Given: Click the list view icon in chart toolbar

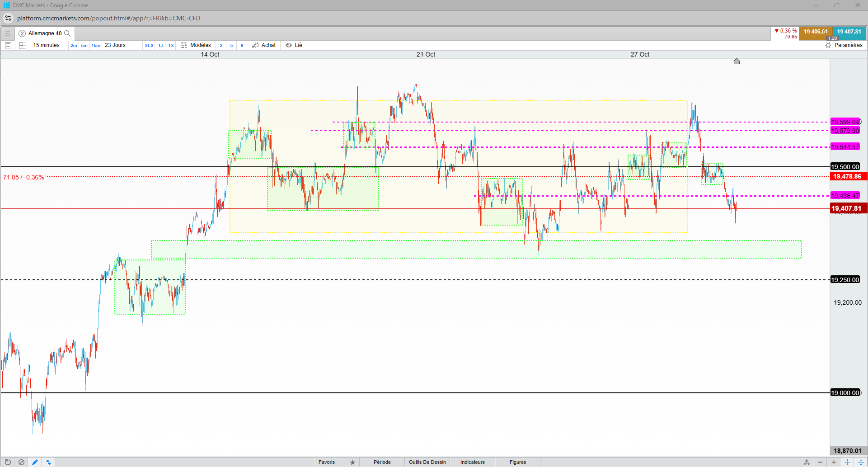Looking at the screenshot, I should [x=8, y=45].
